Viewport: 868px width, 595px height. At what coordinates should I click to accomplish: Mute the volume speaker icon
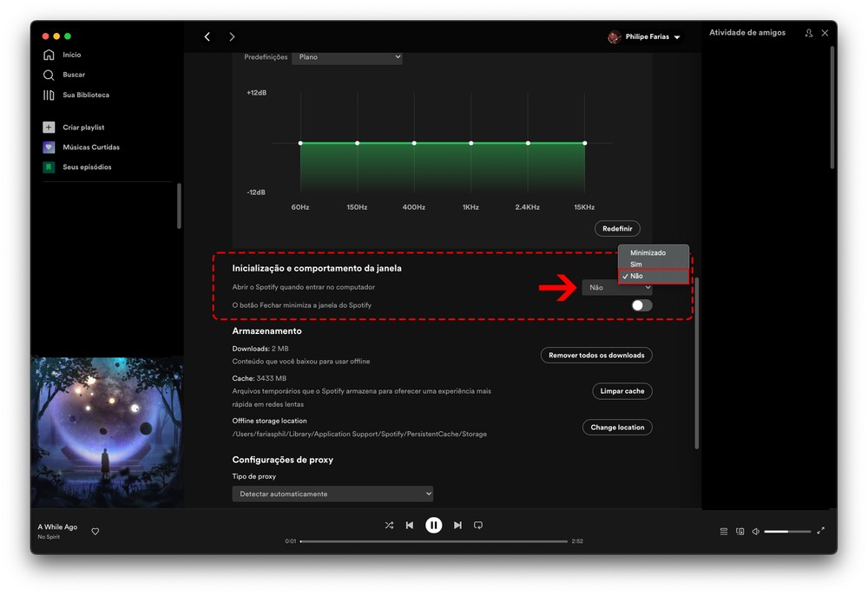click(756, 532)
